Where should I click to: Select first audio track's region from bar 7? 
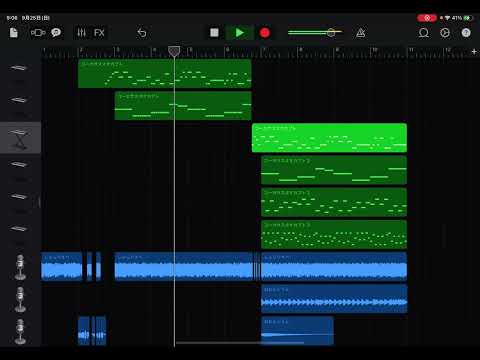[x=334, y=266]
